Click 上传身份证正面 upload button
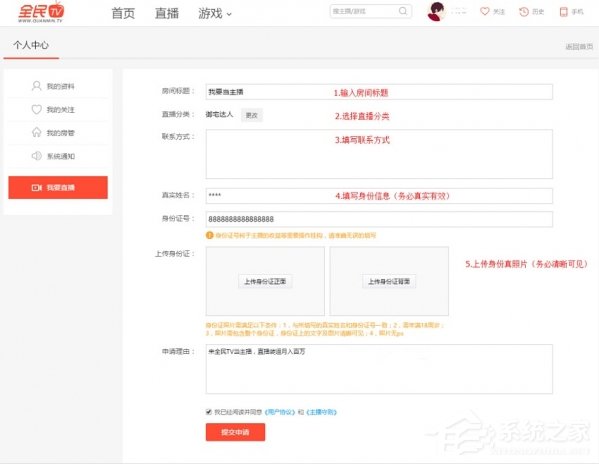 click(x=265, y=281)
